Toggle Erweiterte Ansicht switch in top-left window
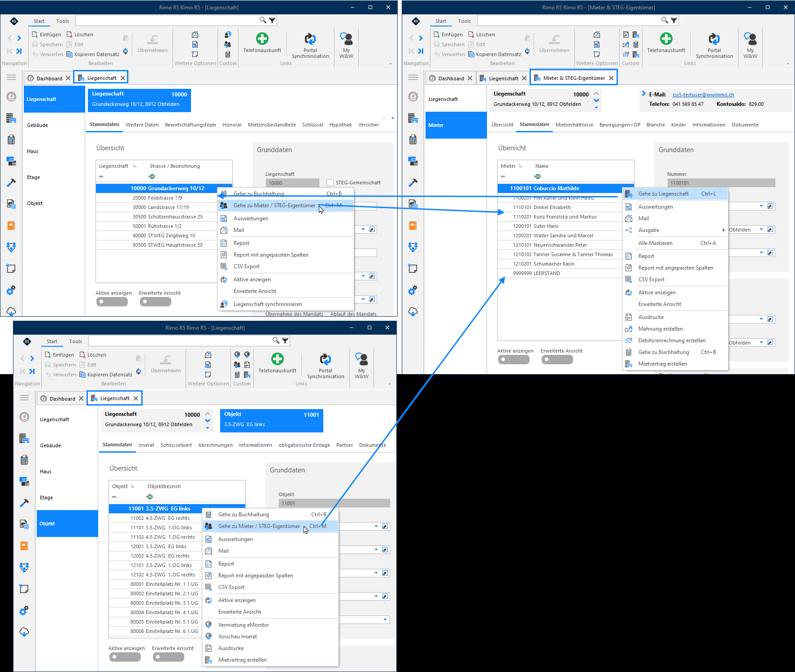 point(156,302)
